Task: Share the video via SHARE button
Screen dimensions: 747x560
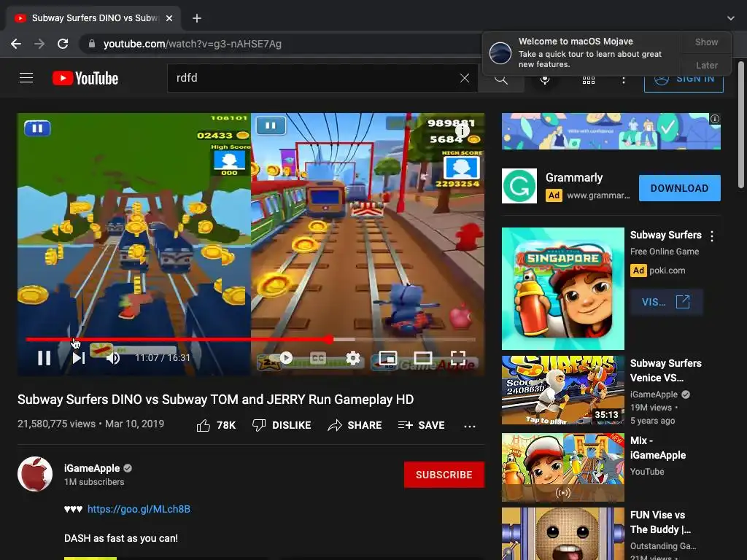Action: [x=355, y=425]
